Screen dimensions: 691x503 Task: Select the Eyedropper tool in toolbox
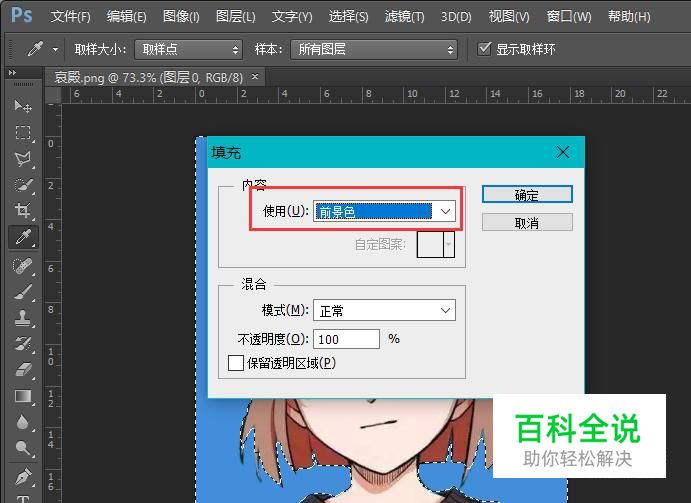pyautogui.click(x=23, y=237)
